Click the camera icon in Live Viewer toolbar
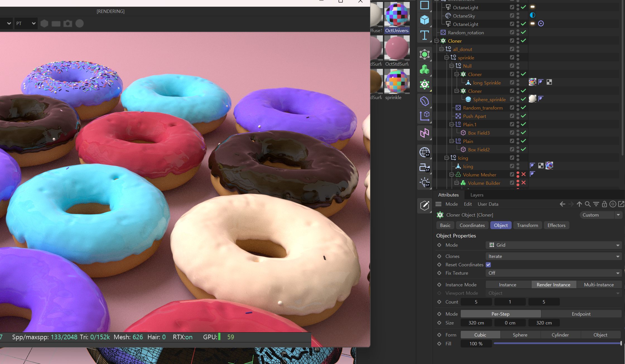The height and width of the screenshot is (364, 625). click(68, 23)
